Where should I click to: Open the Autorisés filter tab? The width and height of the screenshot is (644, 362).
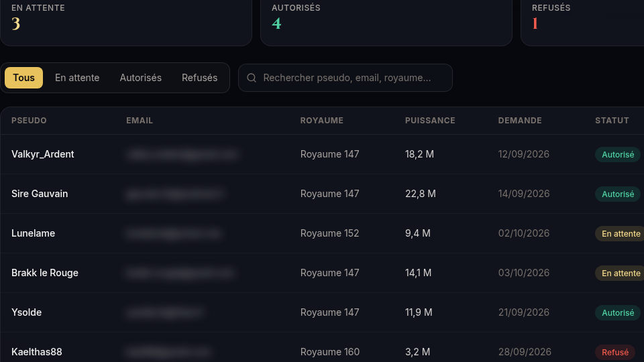coord(140,78)
